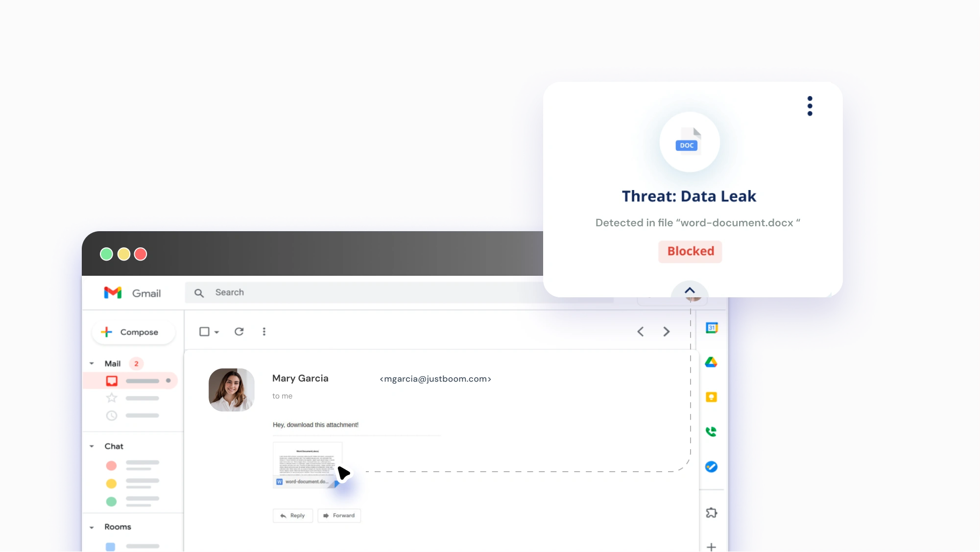Screen dimensions: 980x552
Task: Click the puzzle piece add-ons icon
Action: tap(711, 513)
